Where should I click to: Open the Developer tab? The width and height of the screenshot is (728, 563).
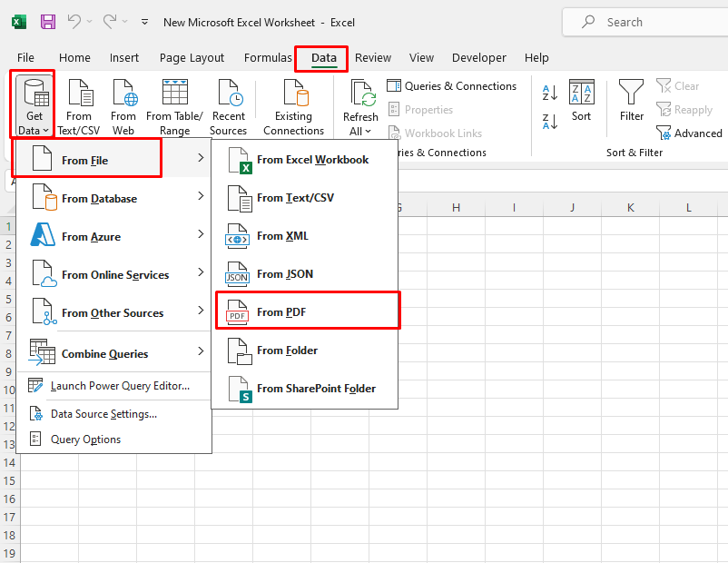click(x=478, y=57)
